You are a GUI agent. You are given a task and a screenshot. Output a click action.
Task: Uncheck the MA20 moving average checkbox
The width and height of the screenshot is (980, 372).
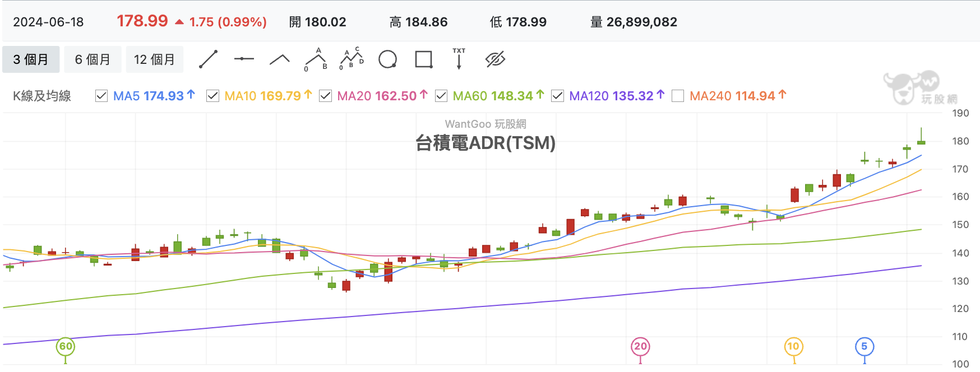point(325,96)
